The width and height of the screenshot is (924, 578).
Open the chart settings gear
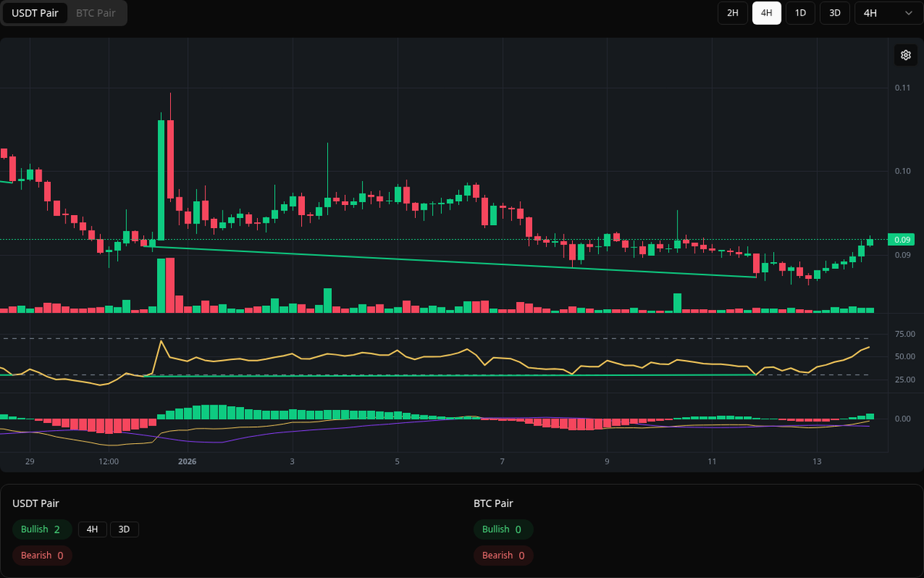[906, 55]
